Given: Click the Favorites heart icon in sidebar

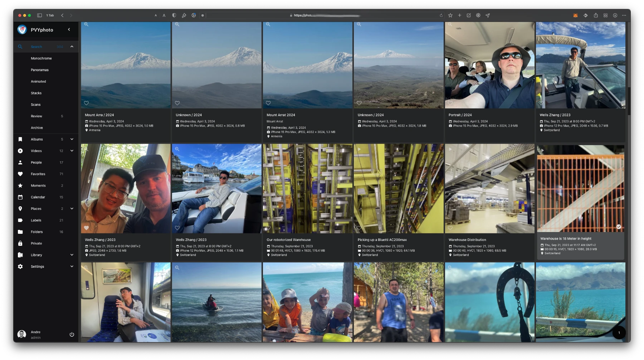Looking at the screenshot, I should pos(20,174).
